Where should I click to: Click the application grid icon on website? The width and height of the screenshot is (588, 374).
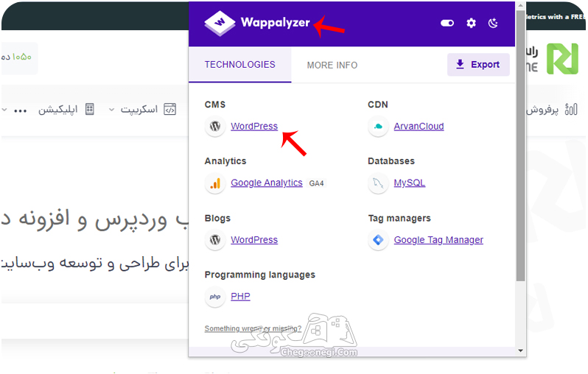tap(90, 110)
